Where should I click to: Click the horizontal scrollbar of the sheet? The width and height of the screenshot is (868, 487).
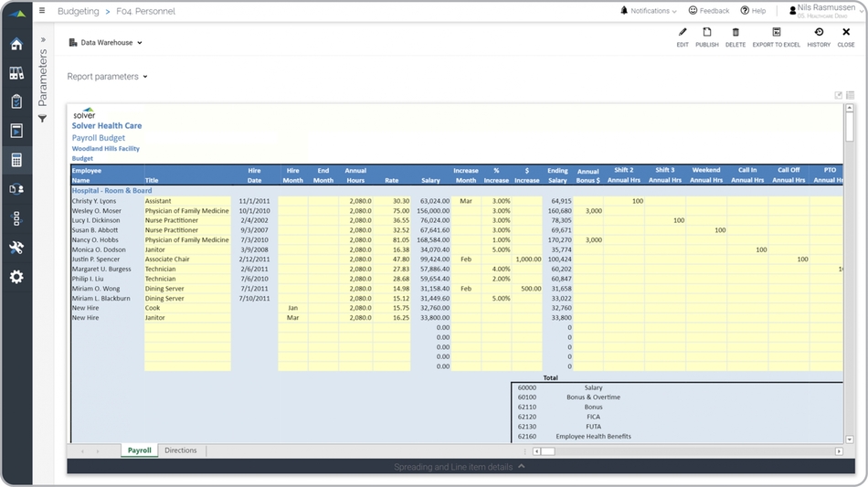685,451
